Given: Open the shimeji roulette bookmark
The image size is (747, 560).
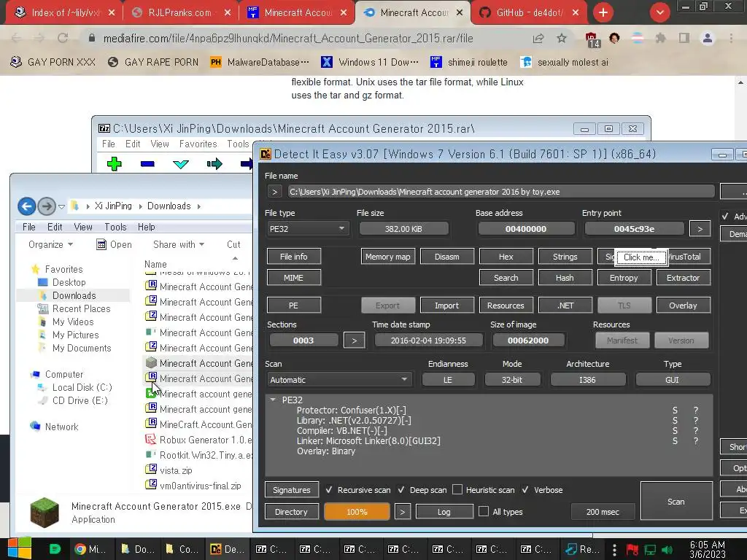Looking at the screenshot, I should [x=469, y=62].
